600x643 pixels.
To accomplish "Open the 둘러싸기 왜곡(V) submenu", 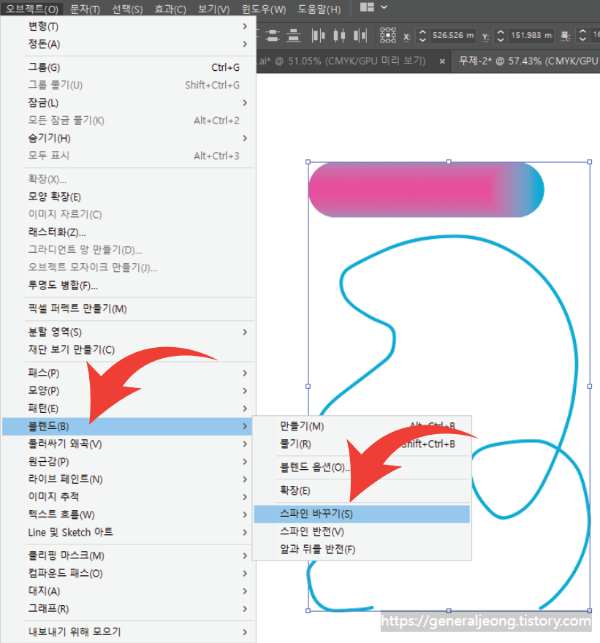I will pyautogui.click(x=129, y=444).
